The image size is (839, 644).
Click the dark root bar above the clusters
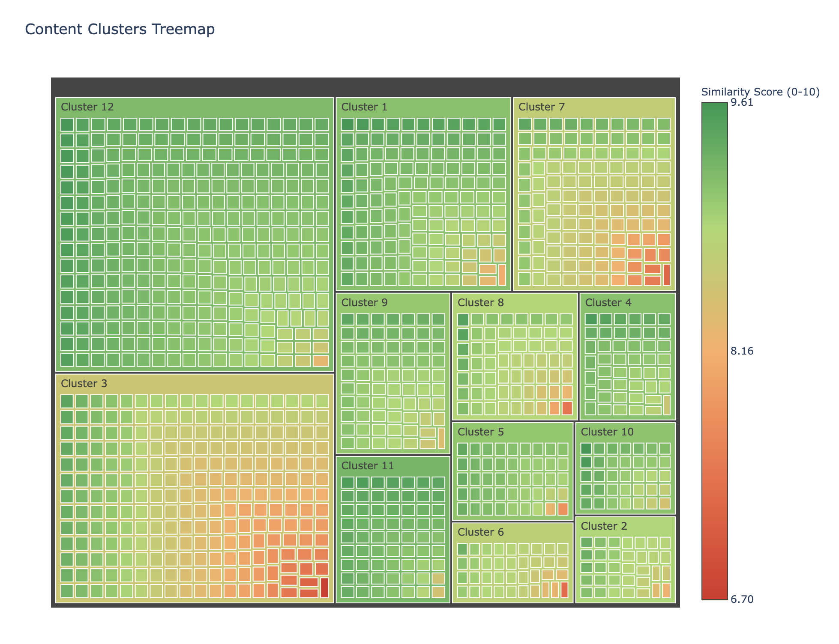[x=365, y=87]
